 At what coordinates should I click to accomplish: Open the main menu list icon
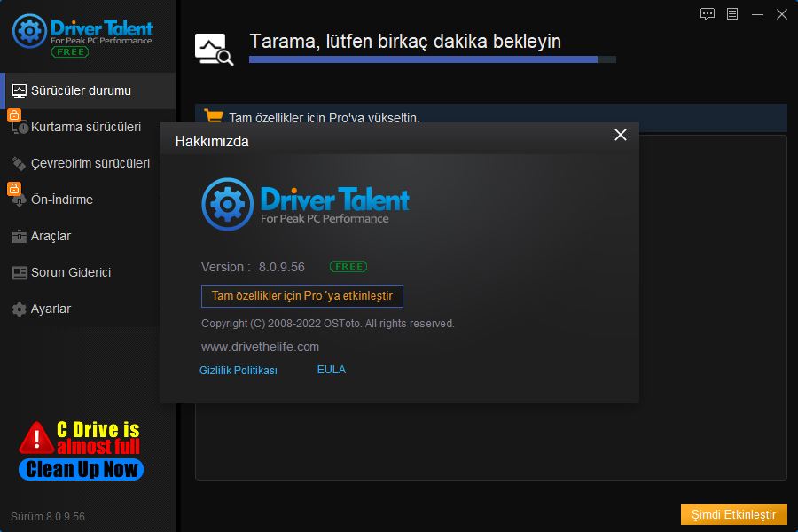[732, 14]
